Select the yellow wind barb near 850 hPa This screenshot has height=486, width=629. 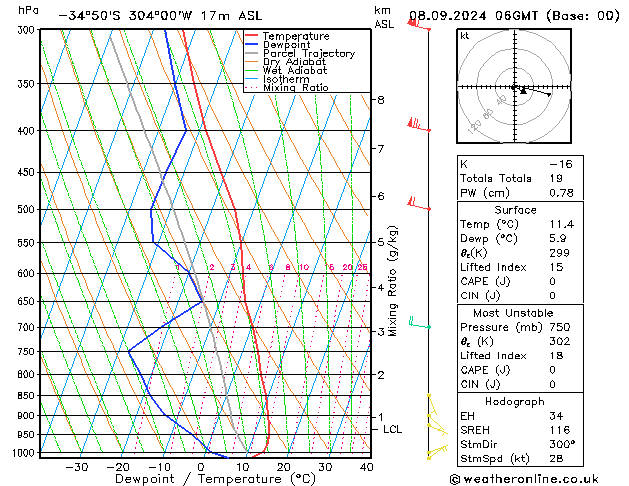[432, 403]
